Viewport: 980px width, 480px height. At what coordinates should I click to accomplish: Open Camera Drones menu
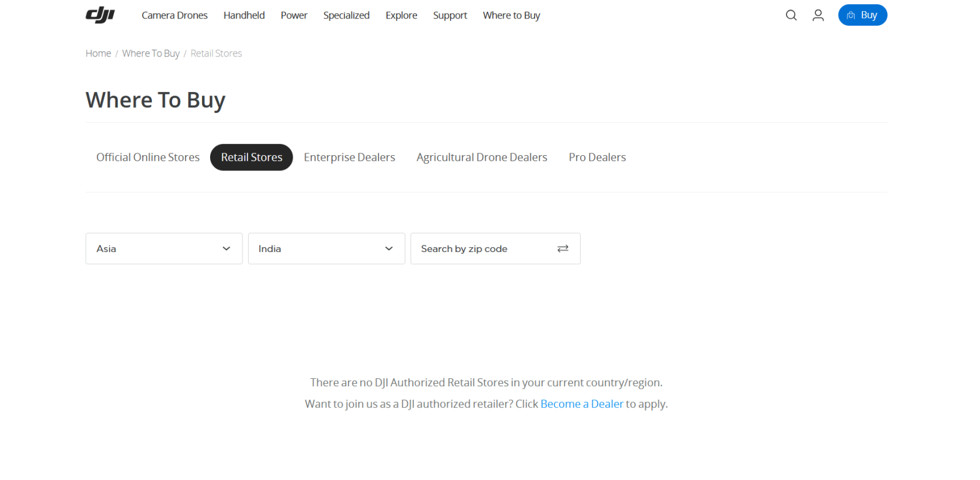tap(175, 15)
